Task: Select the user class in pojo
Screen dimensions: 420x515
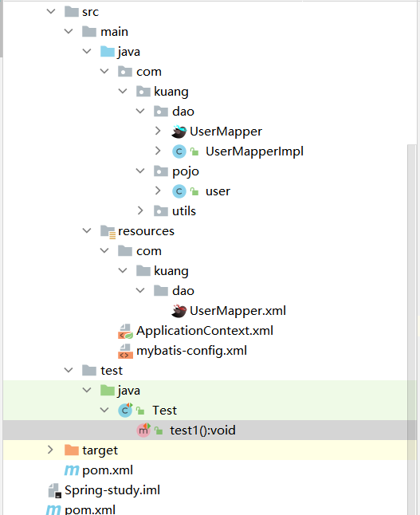Action: [218, 191]
